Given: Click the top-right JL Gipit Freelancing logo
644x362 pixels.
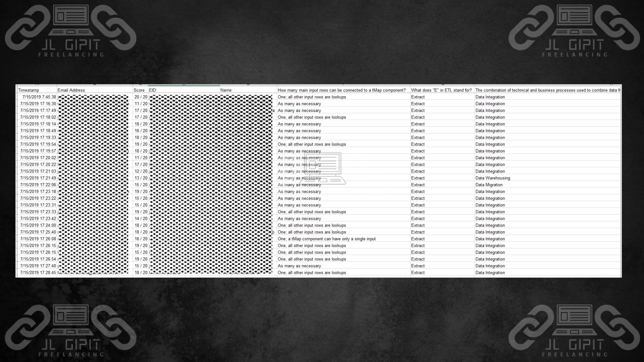Looking at the screenshot, I should coord(574,31).
